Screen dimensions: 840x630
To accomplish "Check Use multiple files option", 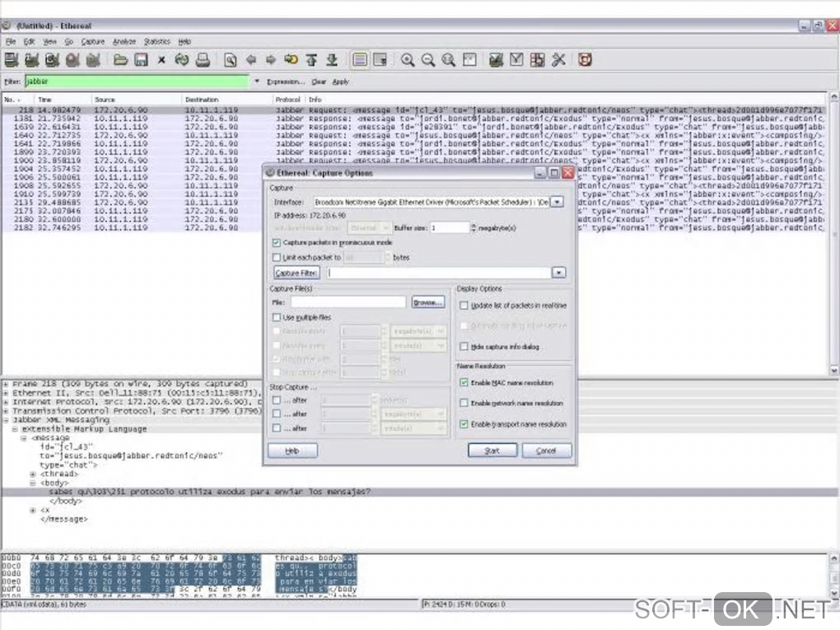I will click(x=277, y=318).
